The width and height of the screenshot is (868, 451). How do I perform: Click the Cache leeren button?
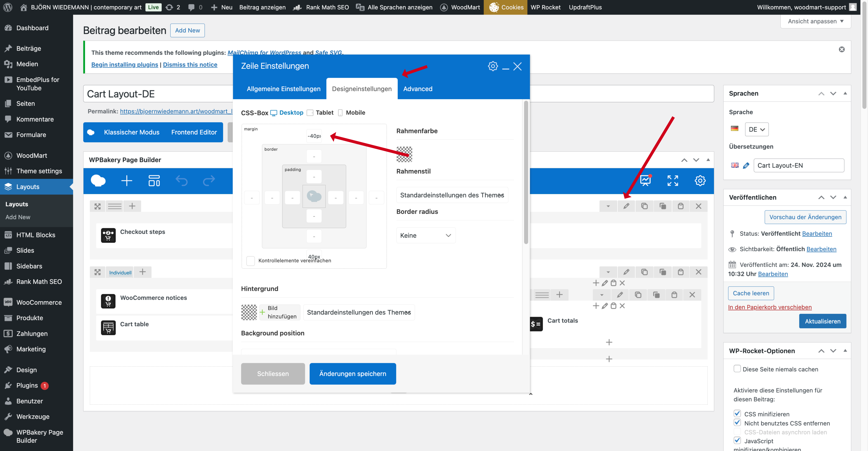(751, 293)
